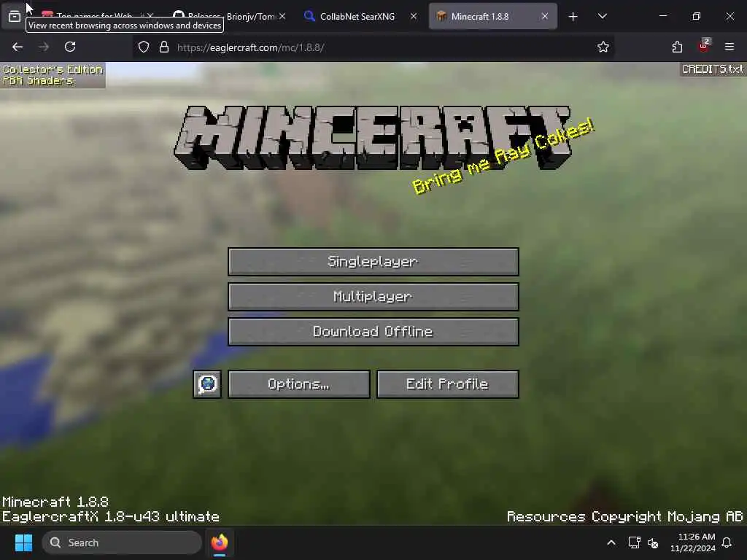This screenshot has width=747, height=560.
Task: Open the Options... menu
Action: [x=298, y=384]
